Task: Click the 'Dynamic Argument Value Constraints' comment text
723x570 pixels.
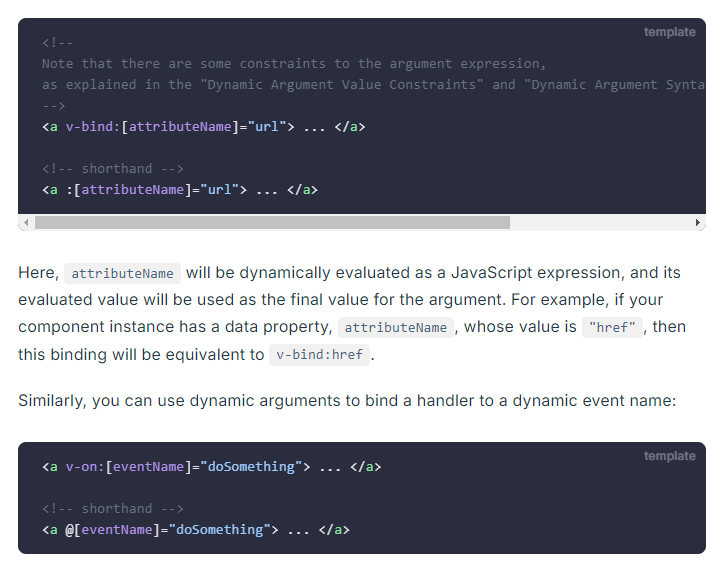Action: pos(344,85)
